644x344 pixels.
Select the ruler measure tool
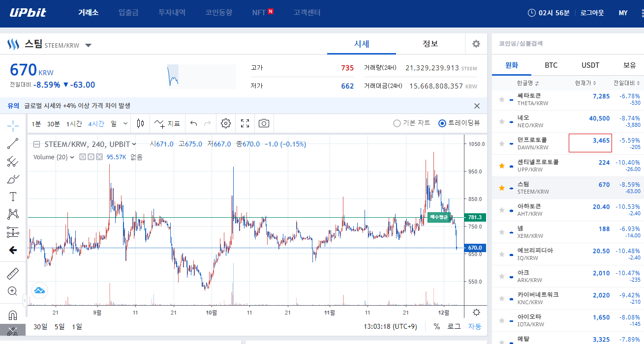pos(13,273)
